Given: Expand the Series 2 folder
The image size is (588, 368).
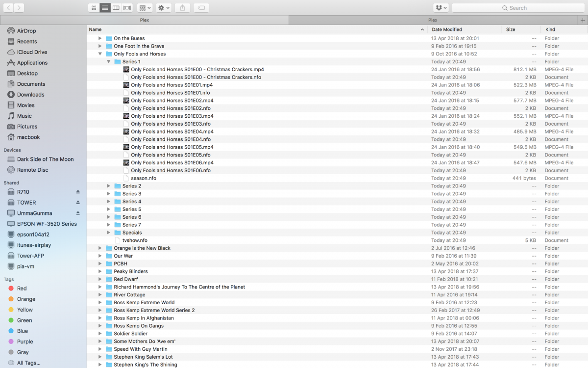Looking at the screenshot, I should [x=109, y=186].
